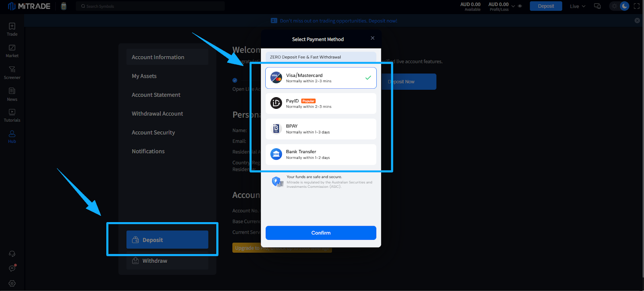Click the Withdraw button in Hub panel
This screenshot has height=291, width=644.
[x=167, y=261]
